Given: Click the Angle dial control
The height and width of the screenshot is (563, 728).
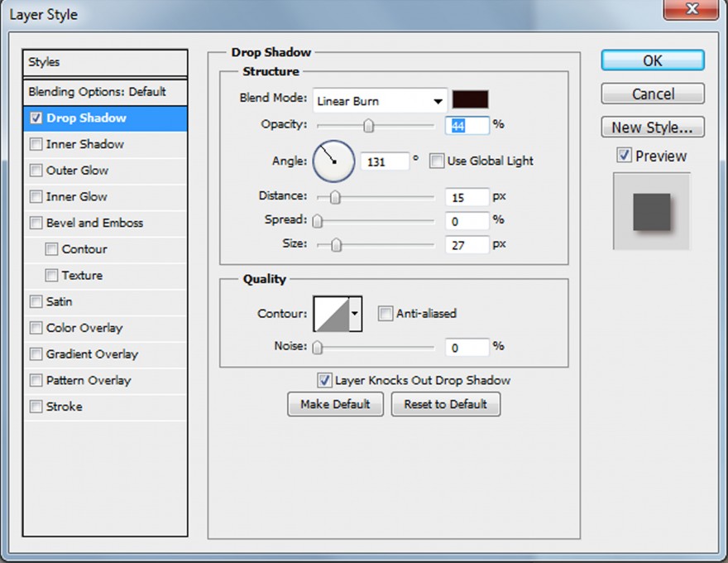Looking at the screenshot, I should (333, 161).
